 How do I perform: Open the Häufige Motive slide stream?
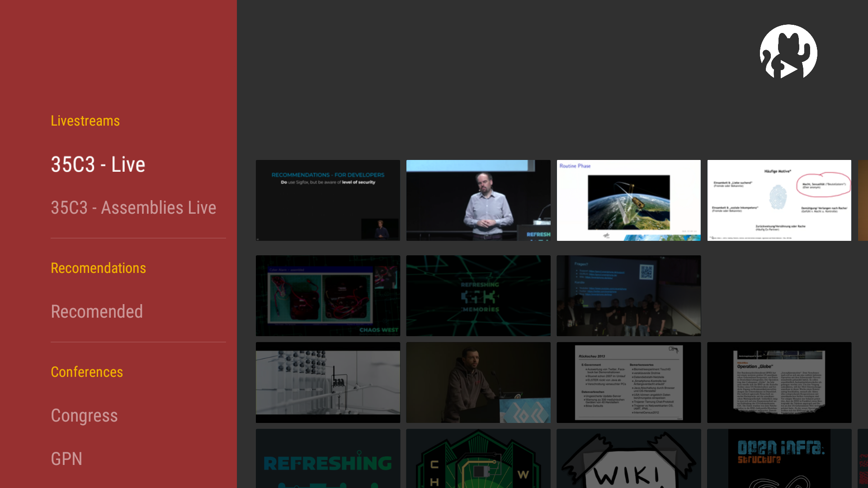click(779, 200)
